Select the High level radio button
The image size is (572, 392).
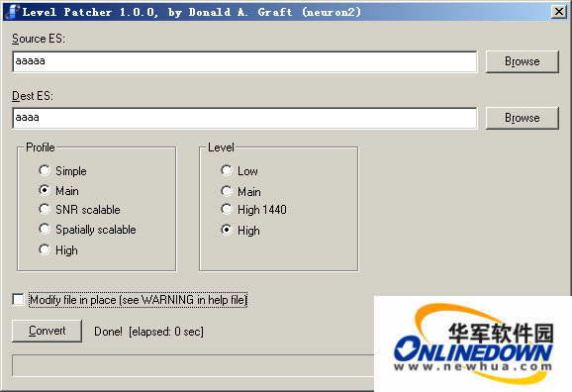click(227, 230)
